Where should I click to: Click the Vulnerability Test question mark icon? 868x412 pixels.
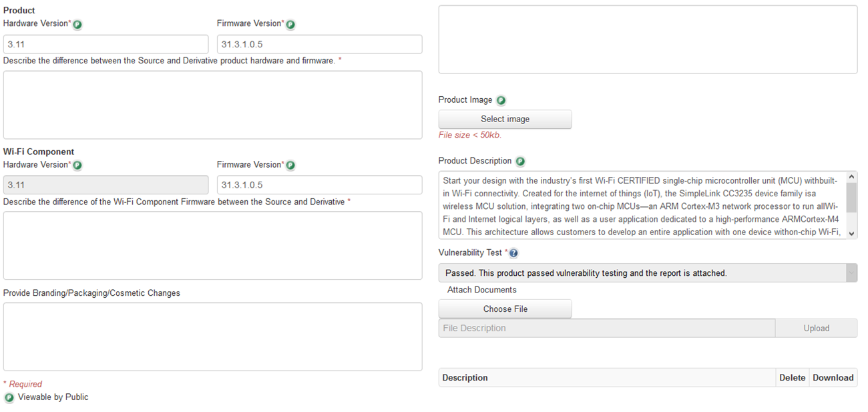[x=513, y=252]
